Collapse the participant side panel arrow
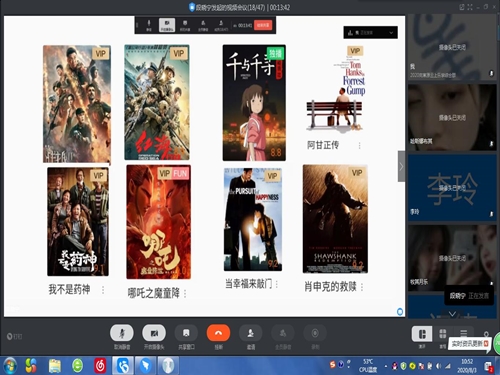 [x=401, y=166]
